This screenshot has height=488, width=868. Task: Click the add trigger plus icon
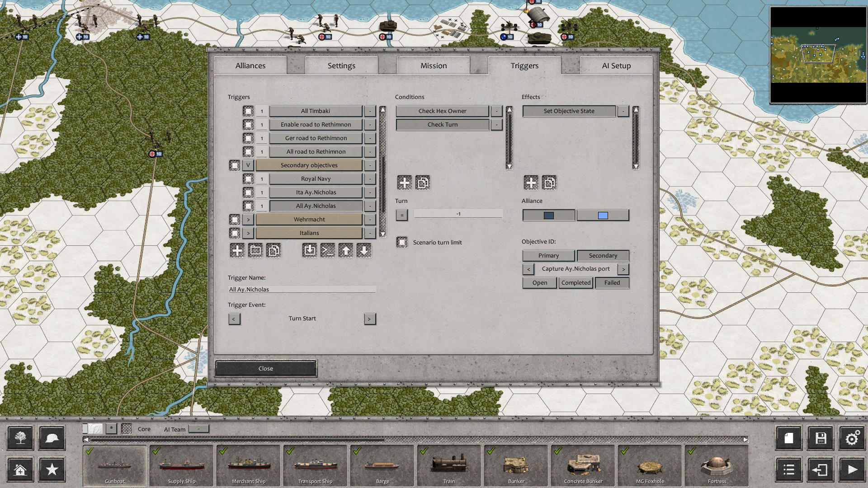pos(237,250)
